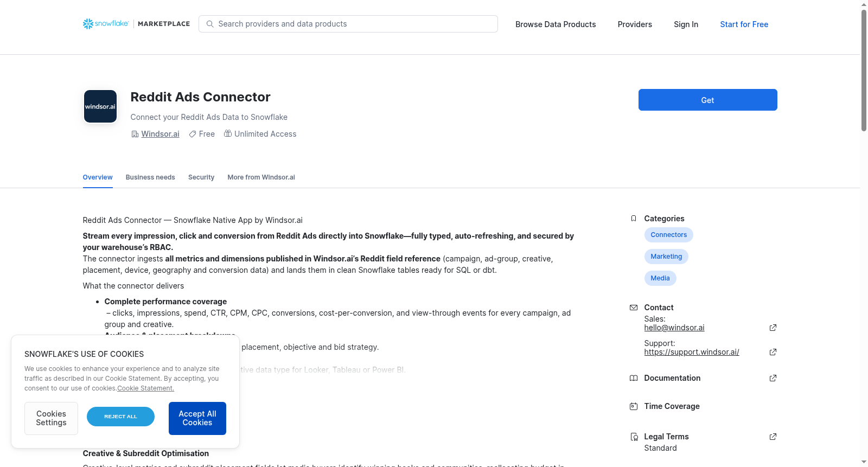The height and width of the screenshot is (467, 868).
Task: Select the Connectors category chip
Action: [x=668, y=235]
